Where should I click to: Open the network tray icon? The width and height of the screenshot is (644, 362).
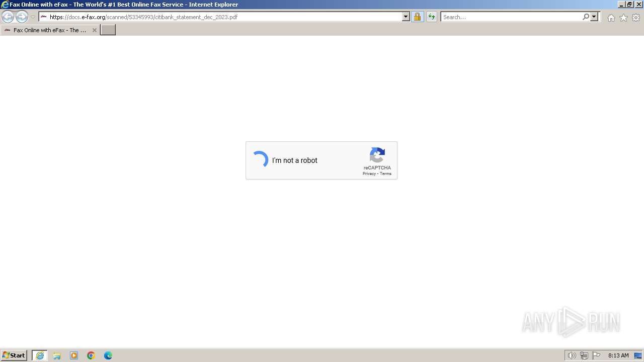pos(584,355)
